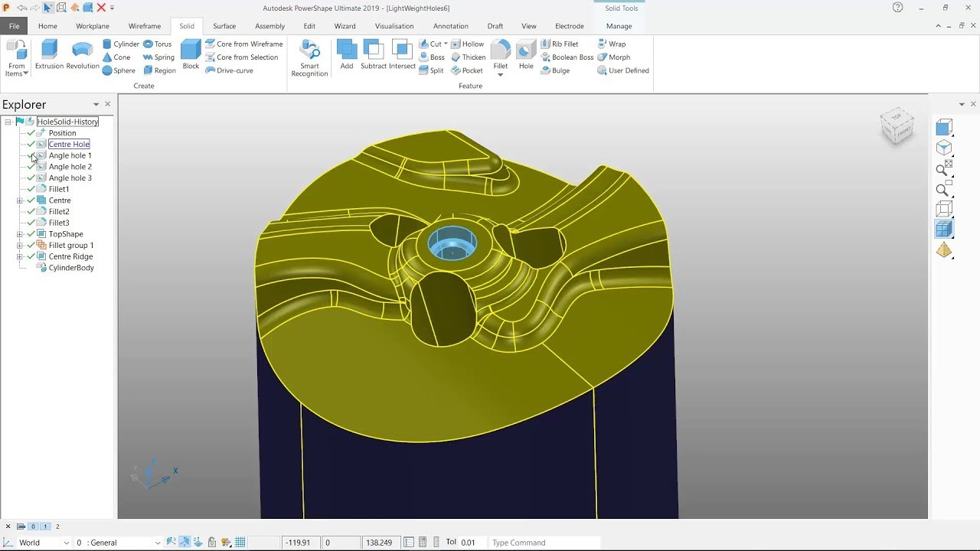Expand the Fillet group 1 node

click(x=19, y=246)
